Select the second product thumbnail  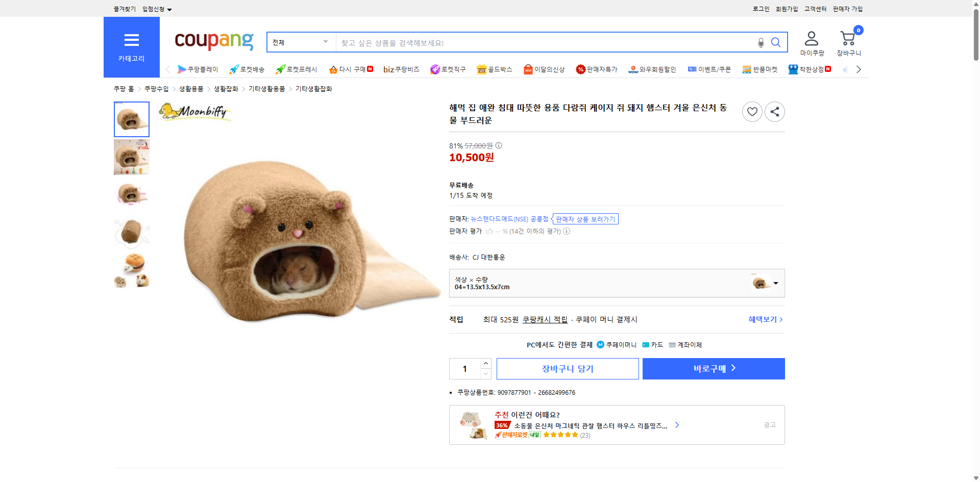131,157
